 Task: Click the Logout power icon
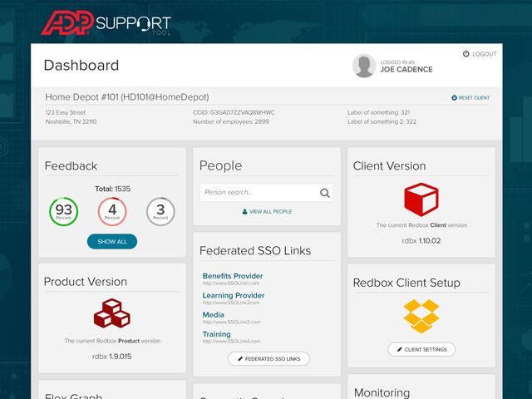coord(466,53)
